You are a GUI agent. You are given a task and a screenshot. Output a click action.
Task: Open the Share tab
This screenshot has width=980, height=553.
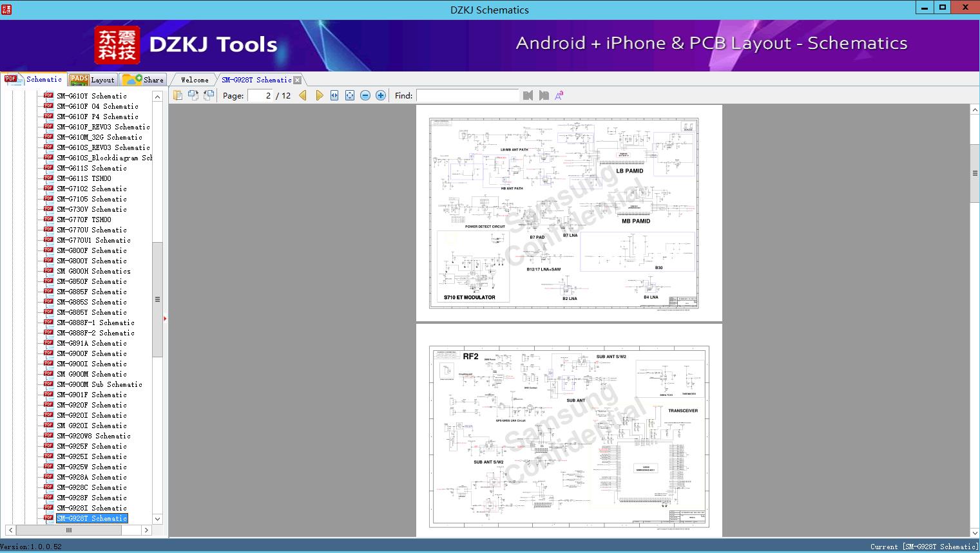pyautogui.click(x=144, y=80)
